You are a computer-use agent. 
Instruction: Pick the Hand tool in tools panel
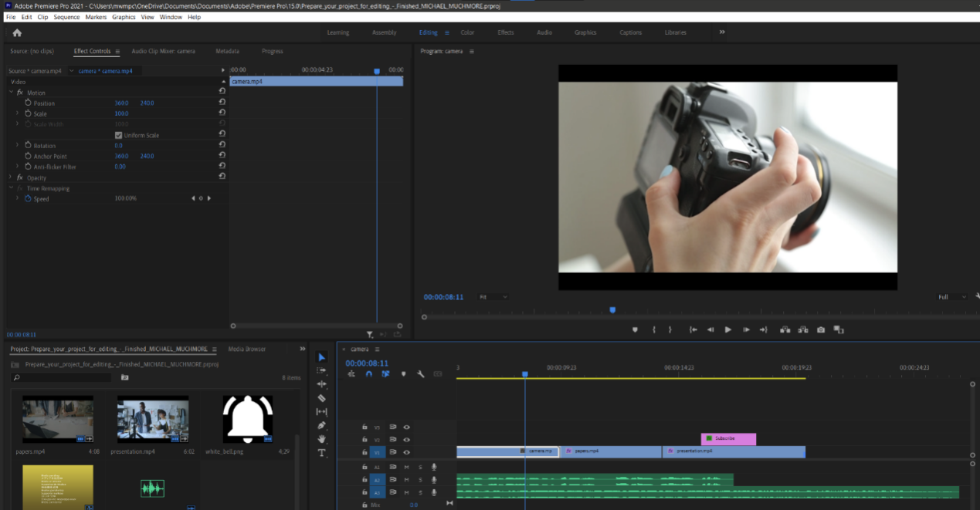pos(322,439)
